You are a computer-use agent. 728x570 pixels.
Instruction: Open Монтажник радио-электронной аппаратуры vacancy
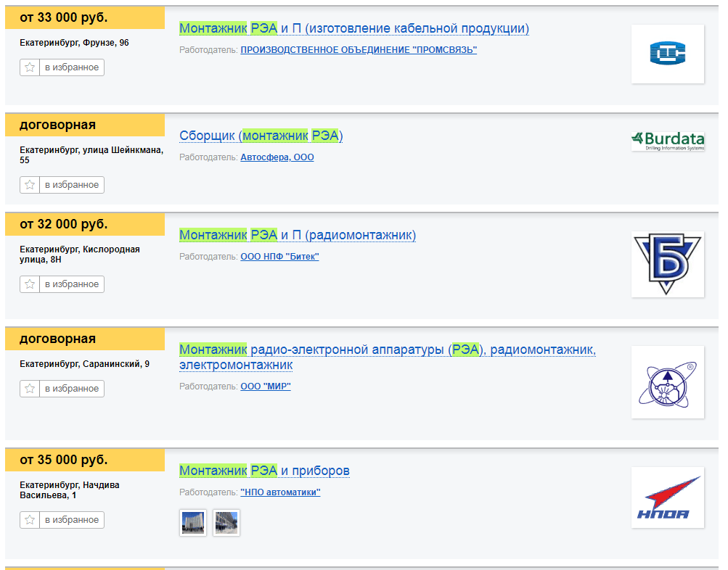[x=387, y=350]
